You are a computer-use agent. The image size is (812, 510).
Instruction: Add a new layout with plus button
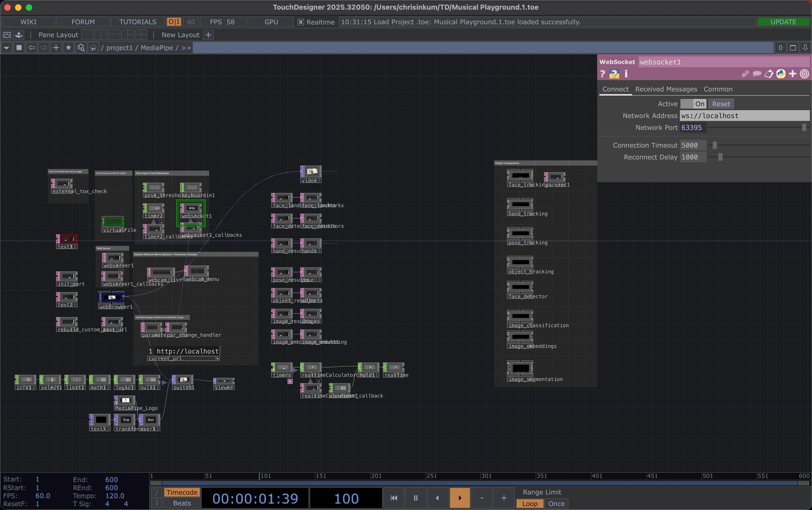pos(209,35)
